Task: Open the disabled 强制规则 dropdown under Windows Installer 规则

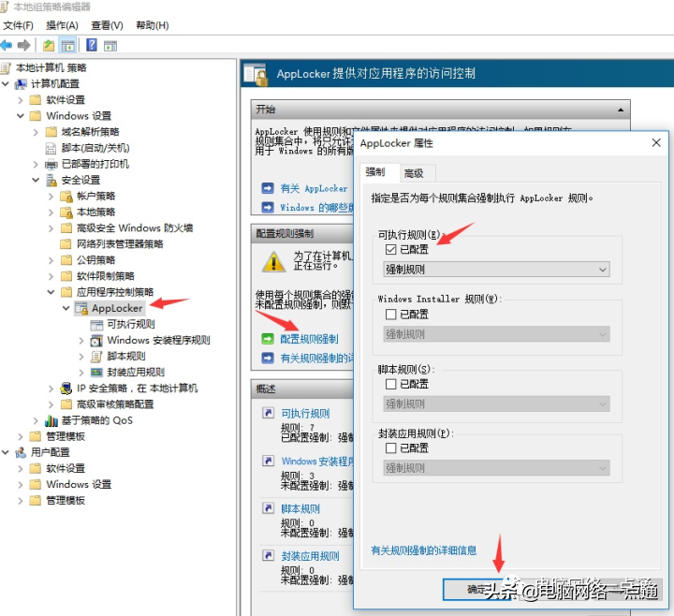Action: [x=496, y=334]
